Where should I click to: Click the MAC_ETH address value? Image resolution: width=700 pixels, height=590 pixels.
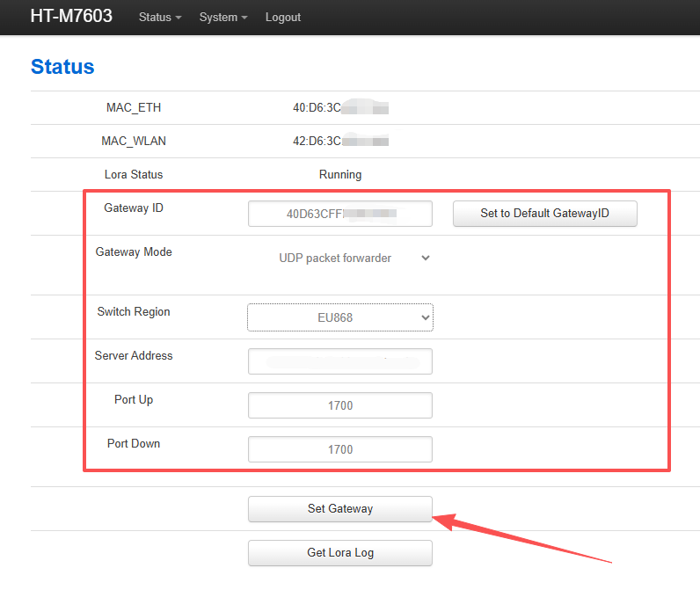339,108
